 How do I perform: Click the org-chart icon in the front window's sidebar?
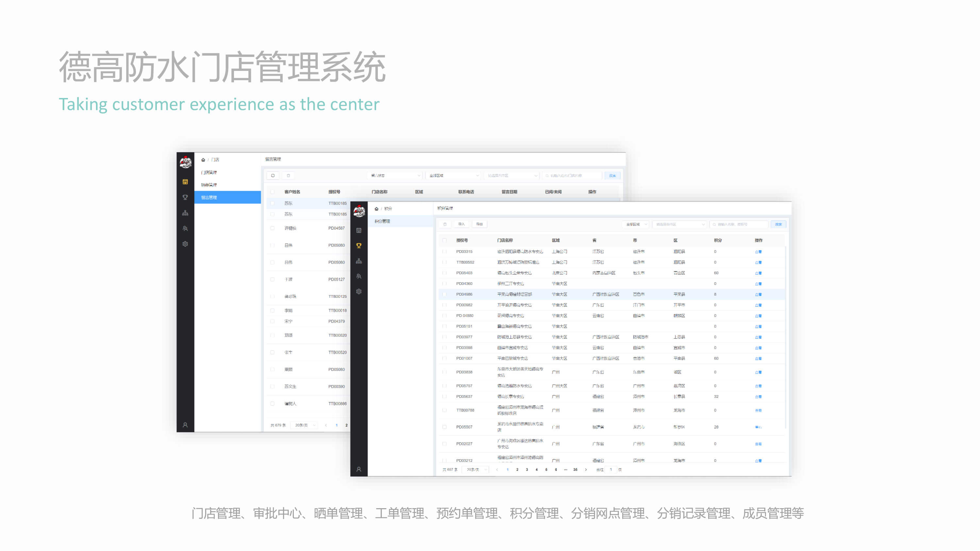point(359,261)
